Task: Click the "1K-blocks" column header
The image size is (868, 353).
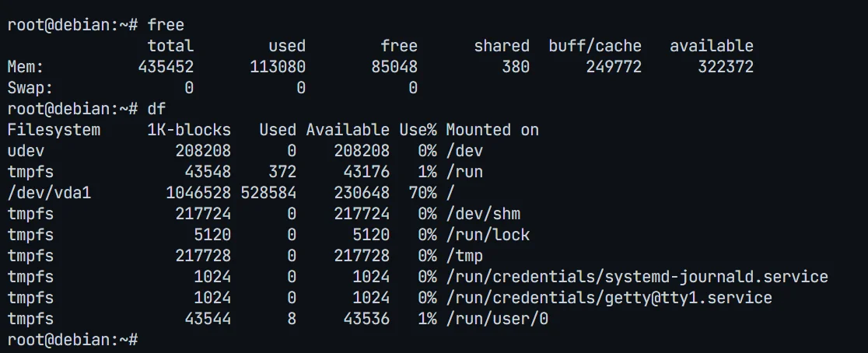Action: 189,130
